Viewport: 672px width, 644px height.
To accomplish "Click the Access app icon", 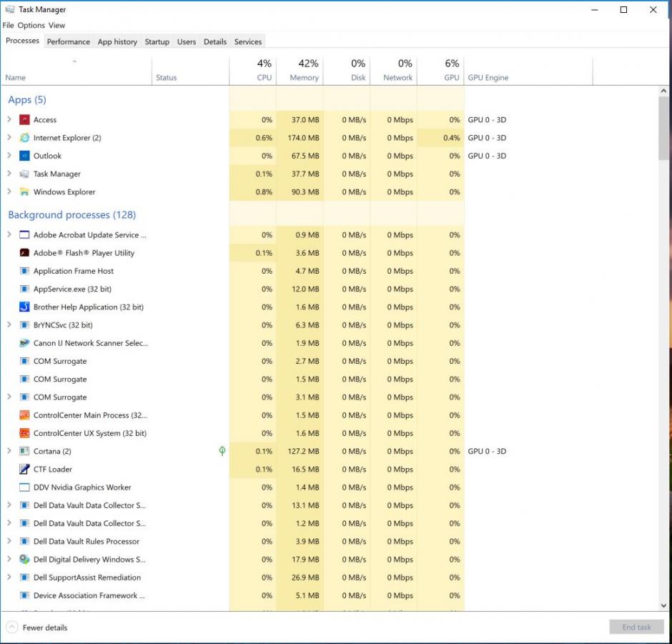I will pos(24,120).
